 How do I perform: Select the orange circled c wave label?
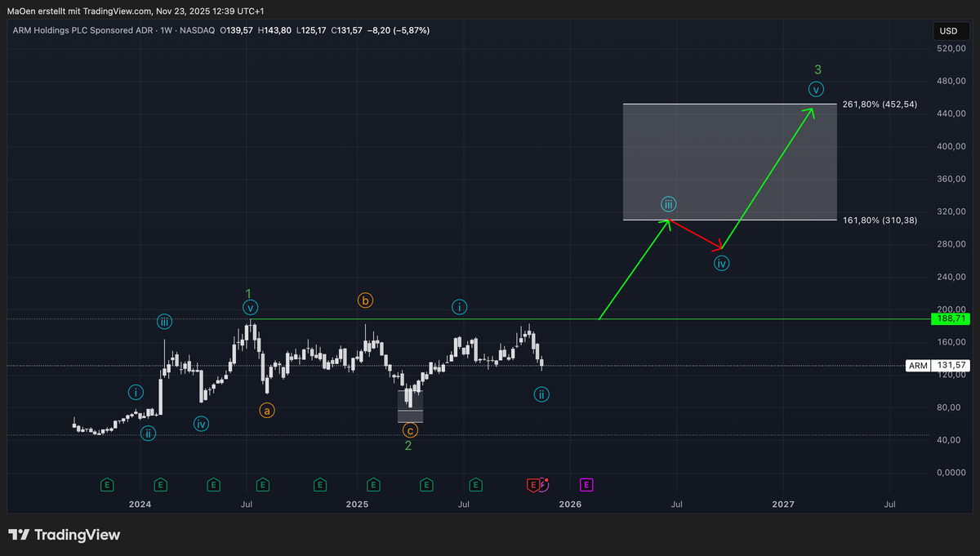(411, 429)
